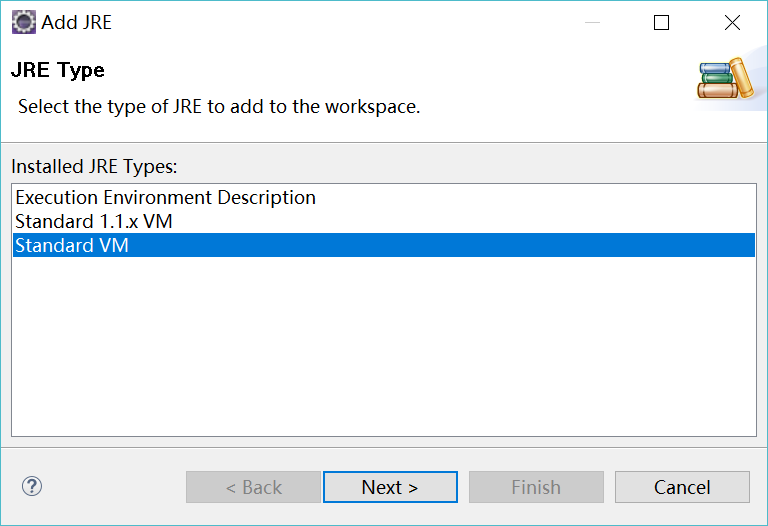Screen dimensions: 768x526
Task: Maximize the Add JRE dialog window
Action: pos(661,22)
